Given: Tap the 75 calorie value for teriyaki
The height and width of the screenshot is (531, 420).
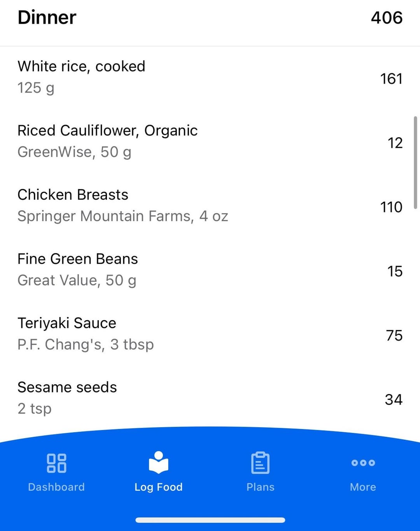Looking at the screenshot, I should [x=394, y=335].
